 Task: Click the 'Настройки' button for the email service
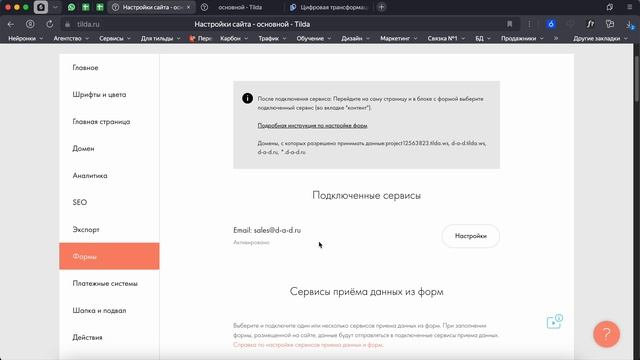click(471, 236)
